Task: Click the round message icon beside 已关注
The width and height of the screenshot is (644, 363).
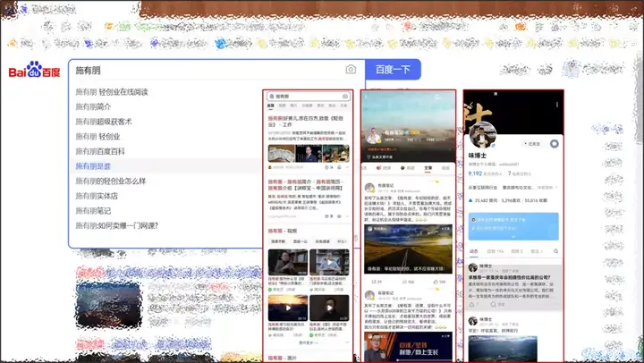Action: (x=554, y=144)
